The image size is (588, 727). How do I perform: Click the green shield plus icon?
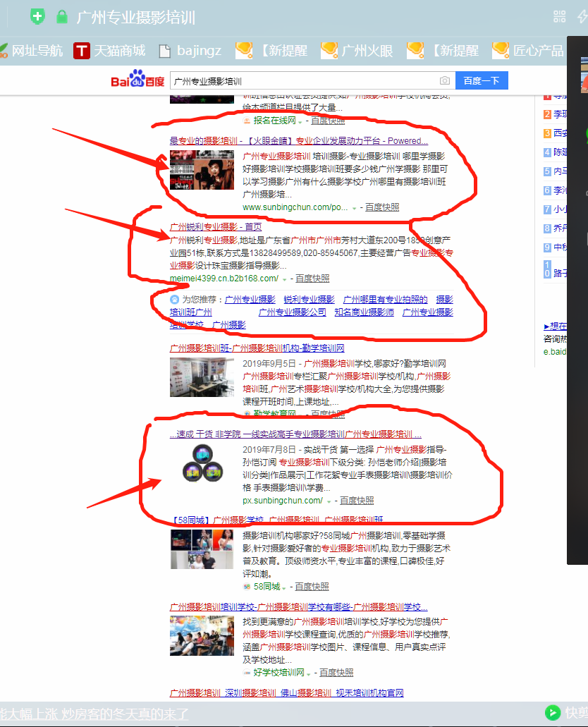[x=37, y=17]
